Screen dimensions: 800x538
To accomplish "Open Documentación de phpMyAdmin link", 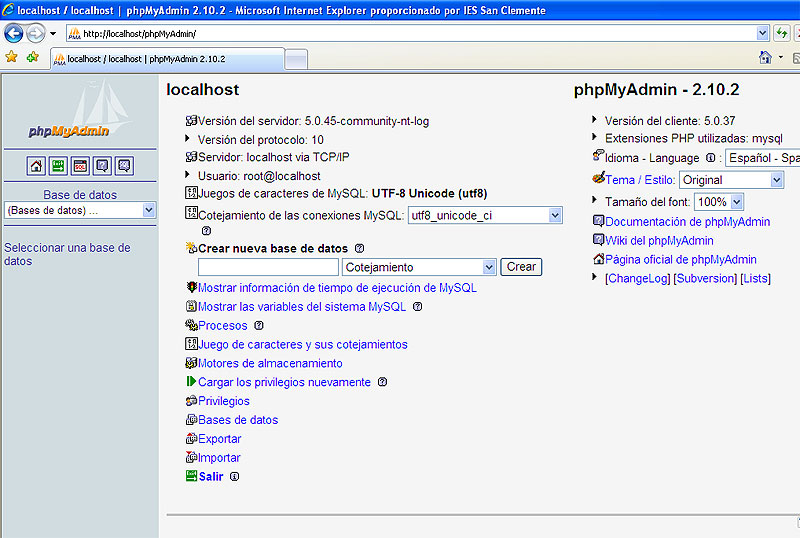I will (x=687, y=222).
